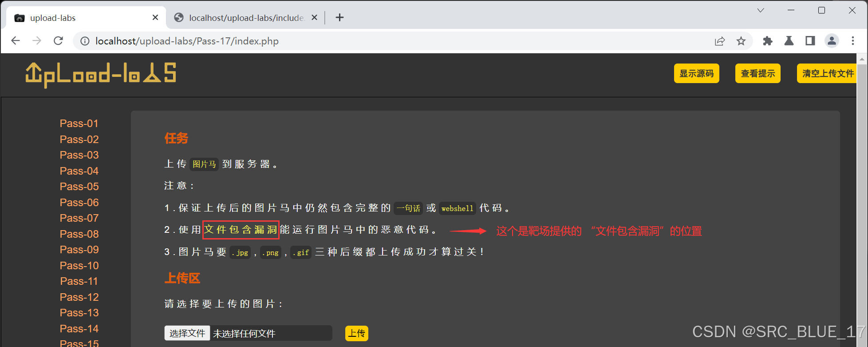Bookmark this page with the star icon

[741, 41]
